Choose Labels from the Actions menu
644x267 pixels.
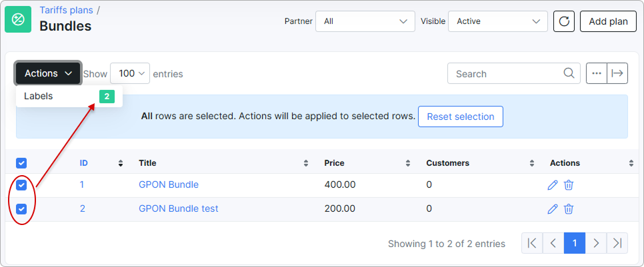(69, 97)
